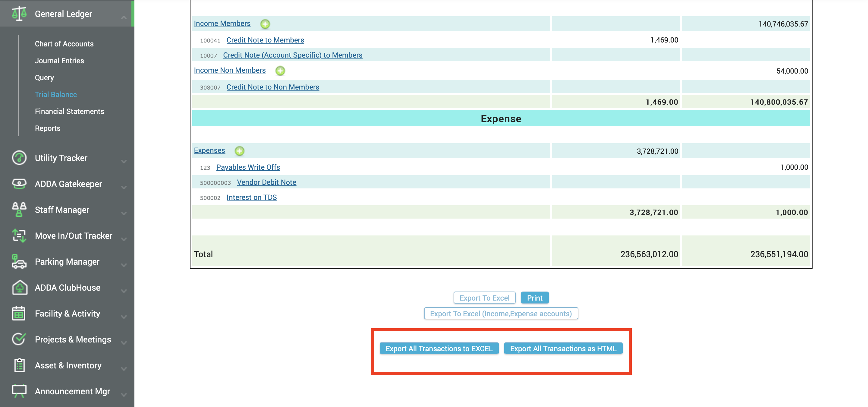Open the Payables Write Offs account
Viewport: 868px width, 407px height.
coord(248,167)
